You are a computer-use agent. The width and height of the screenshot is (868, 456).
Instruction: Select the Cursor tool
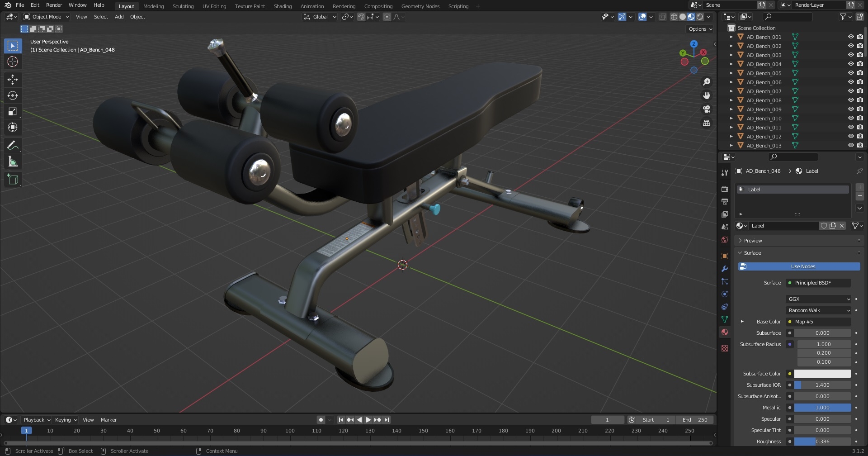click(x=13, y=62)
